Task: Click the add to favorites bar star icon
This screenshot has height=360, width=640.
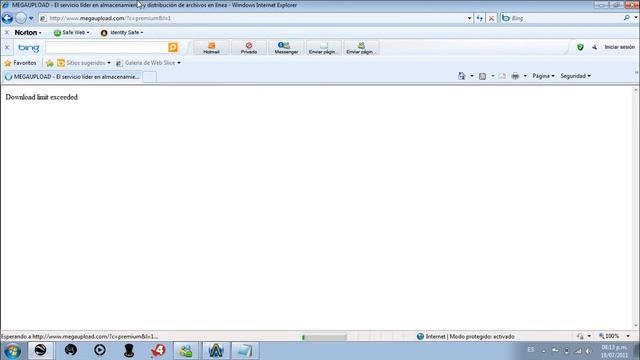Action: point(49,63)
